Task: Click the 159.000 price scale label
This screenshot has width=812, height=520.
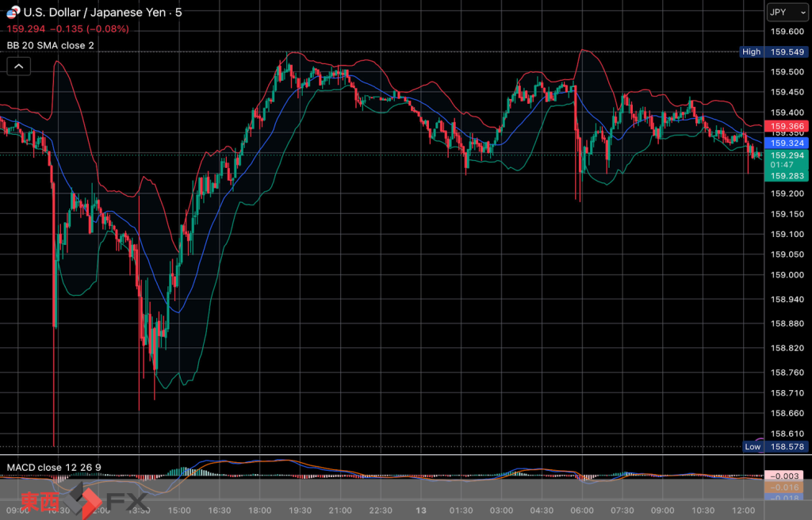Action: pos(787,275)
